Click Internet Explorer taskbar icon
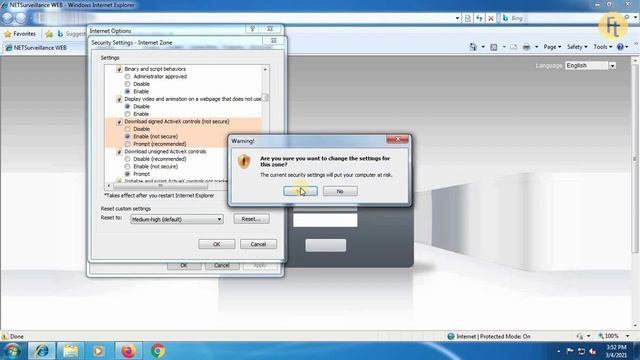Screen dimensions: 640x360 click(x=41, y=351)
